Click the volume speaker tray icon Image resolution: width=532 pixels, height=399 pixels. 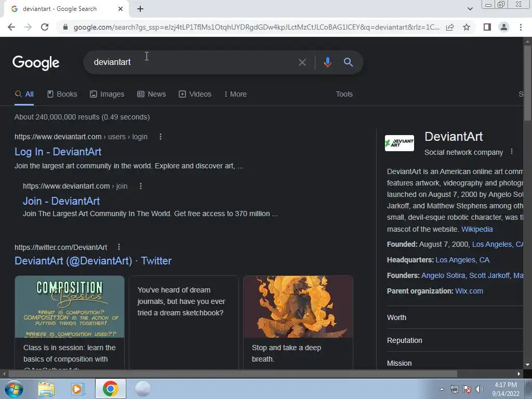pyautogui.click(x=480, y=389)
